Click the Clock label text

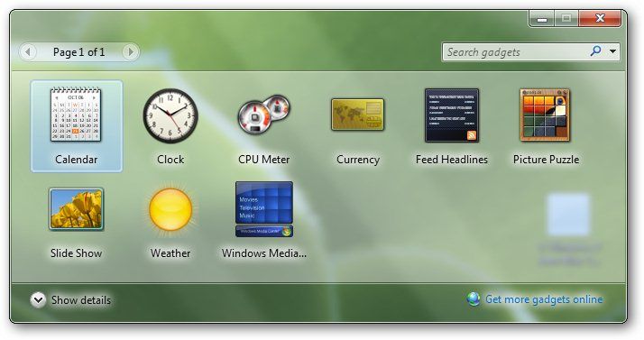coord(170,160)
